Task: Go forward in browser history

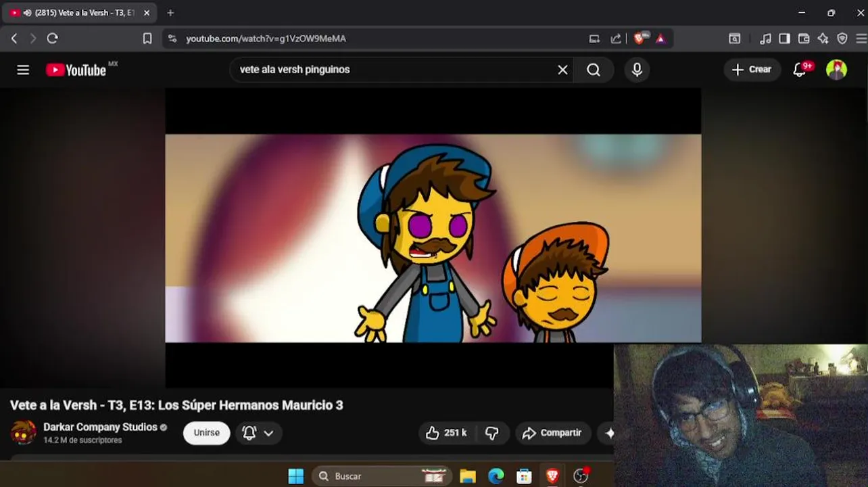Action: 32,39
